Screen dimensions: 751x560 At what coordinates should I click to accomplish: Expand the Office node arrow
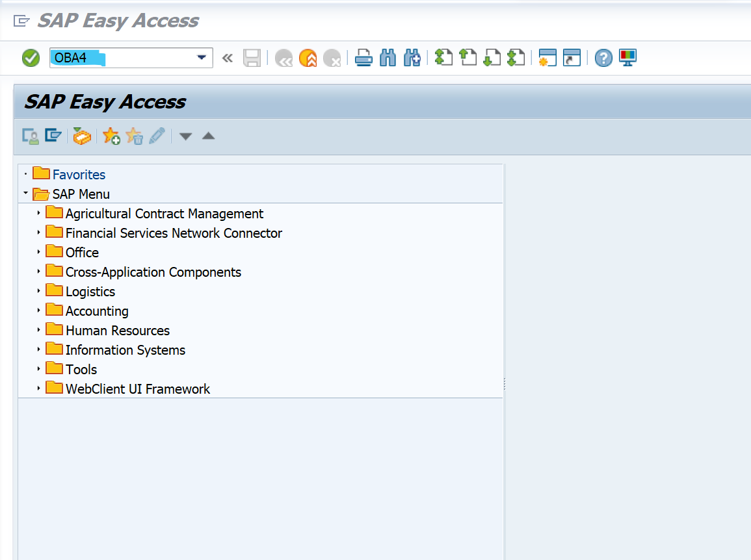click(x=39, y=252)
